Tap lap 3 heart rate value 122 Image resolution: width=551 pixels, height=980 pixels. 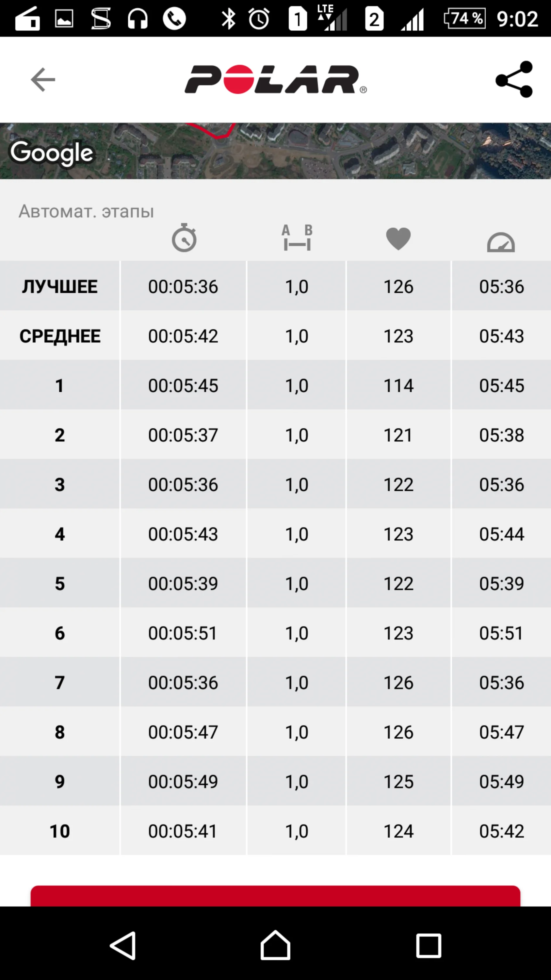(398, 484)
